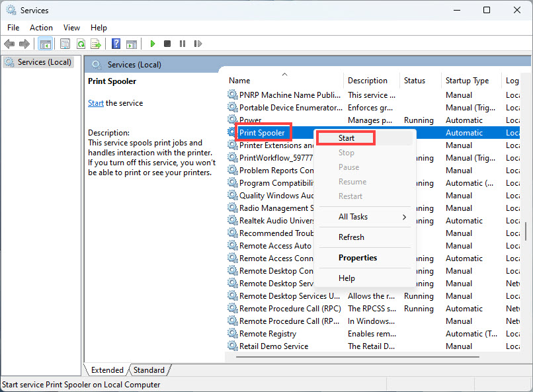Click the Start the service link
The image size is (533, 392).
pyautogui.click(x=96, y=102)
